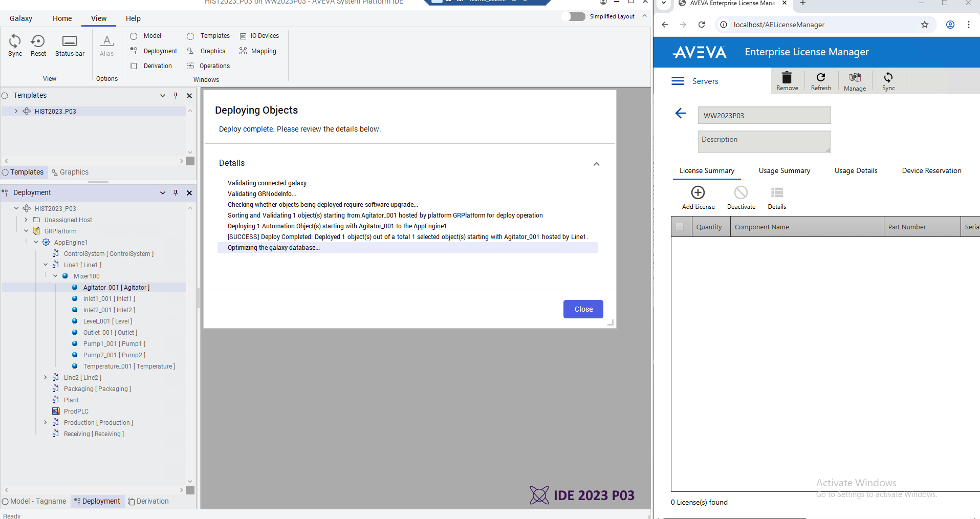The height and width of the screenshot is (519, 980).
Task: Collapse the AppEngine1 node
Action: pos(36,242)
